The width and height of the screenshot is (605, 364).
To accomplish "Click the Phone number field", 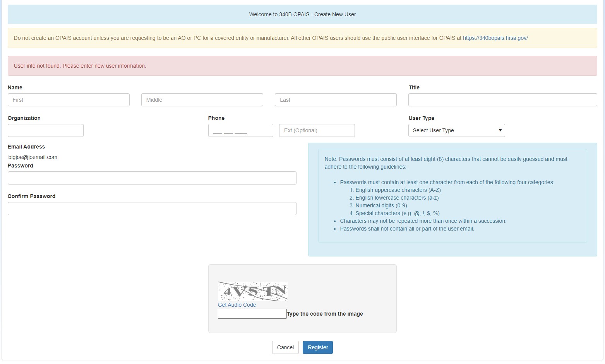I will tap(241, 130).
